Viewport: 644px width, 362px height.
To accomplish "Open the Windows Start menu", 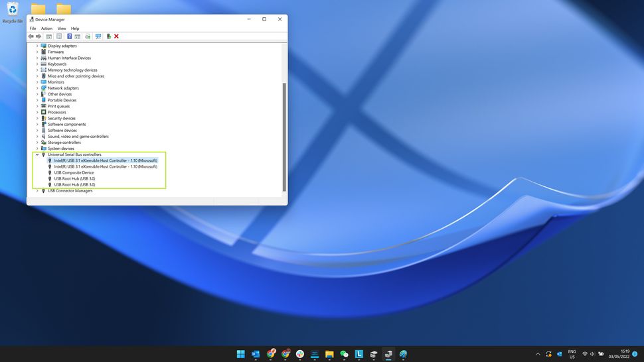I will pyautogui.click(x=241, y=354).
